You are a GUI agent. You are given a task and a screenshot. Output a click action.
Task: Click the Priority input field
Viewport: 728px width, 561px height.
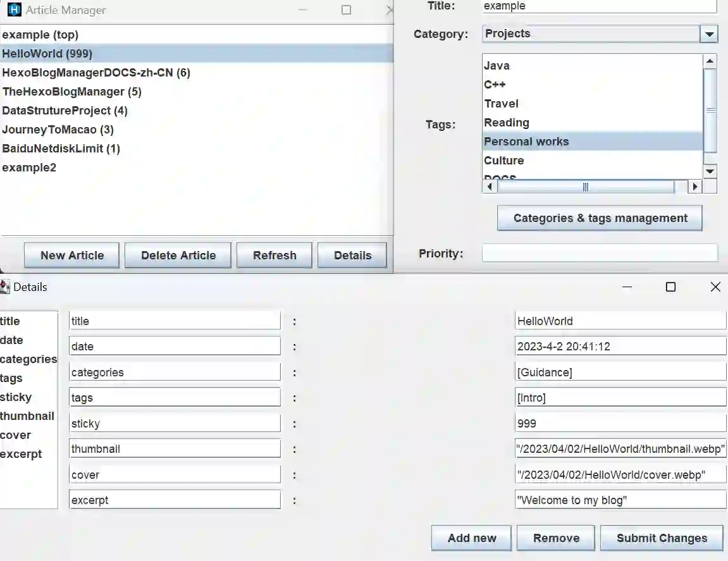[600, 253]
